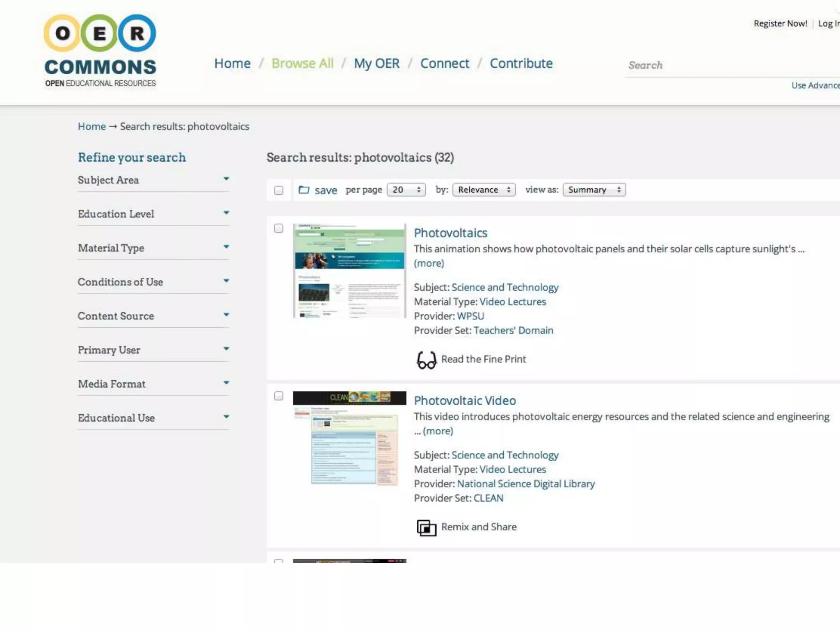This screenshot has width=840, height=630.
Task: Open the Photovoltaic Video title link
Action: click(x=465, y=401)
